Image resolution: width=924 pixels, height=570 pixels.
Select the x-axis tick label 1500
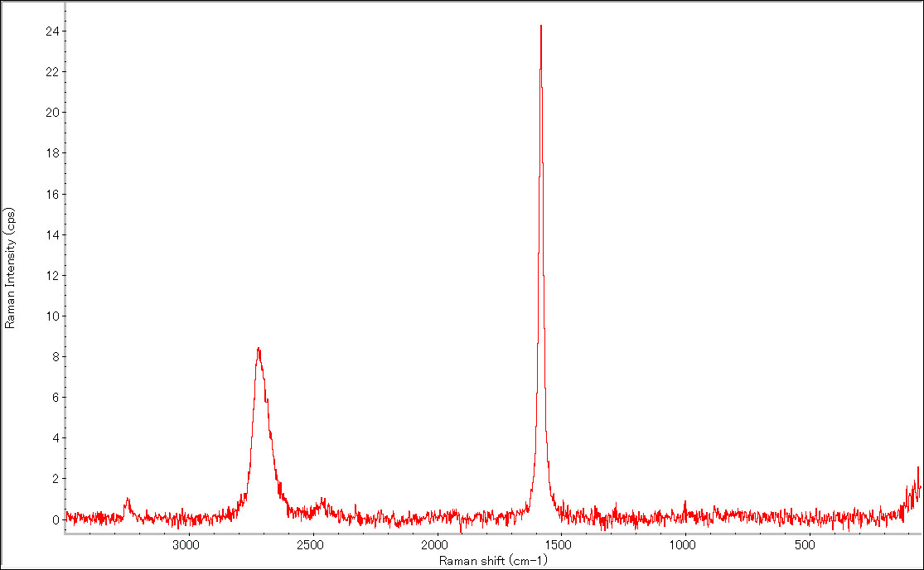(x=558, y=544)
